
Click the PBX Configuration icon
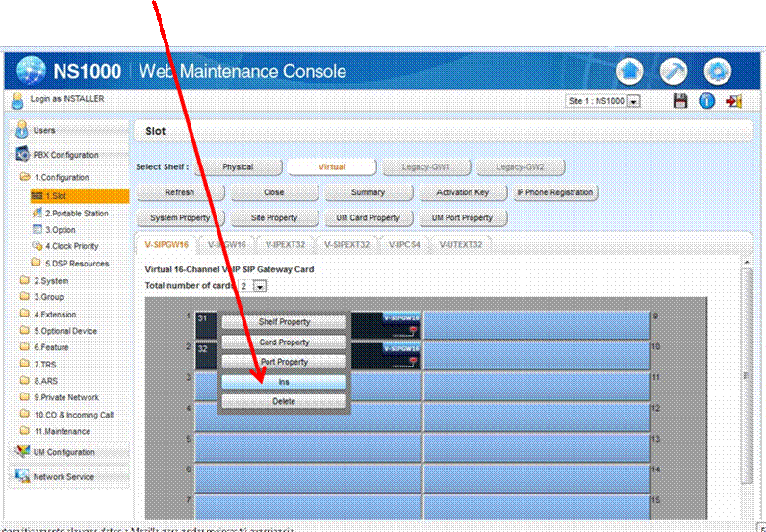22,155
